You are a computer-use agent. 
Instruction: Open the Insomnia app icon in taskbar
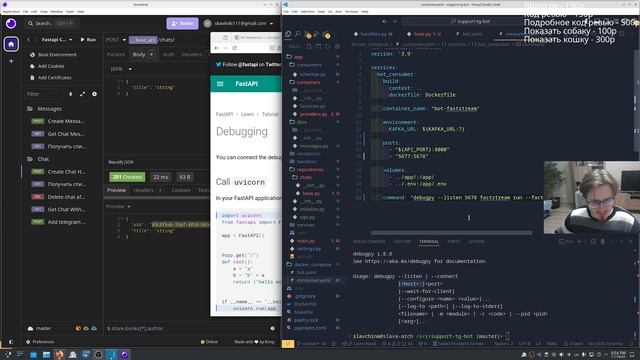click(124, 354)
